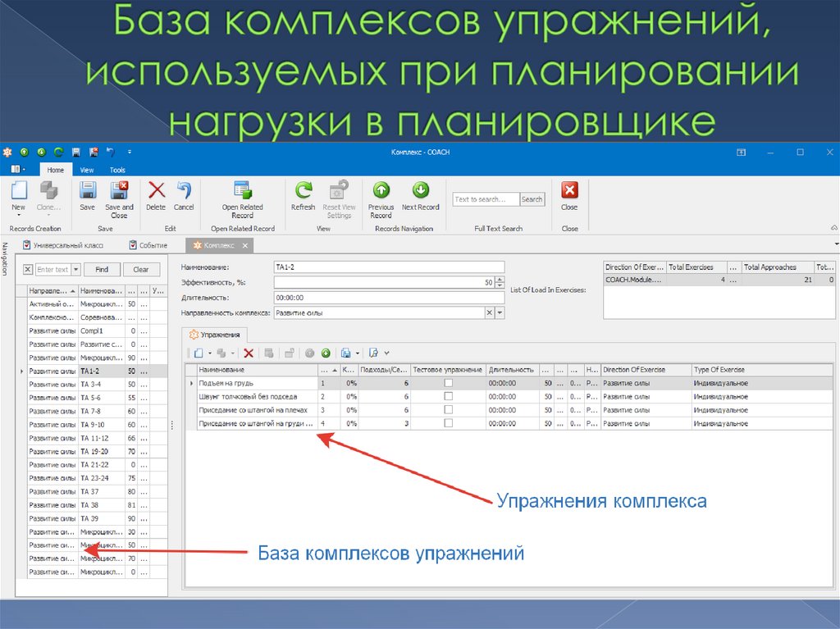
Task: Click the Длительность field showing 00:00:00
Action: (390, 298)
